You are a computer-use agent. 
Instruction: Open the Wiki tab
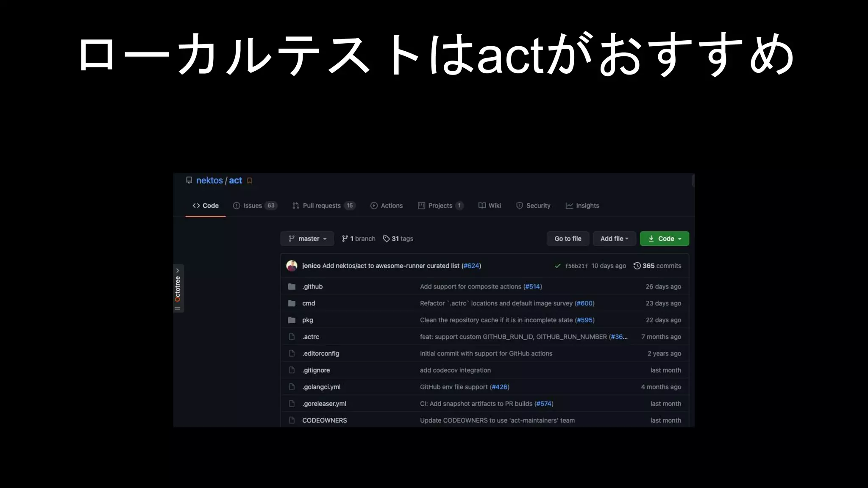490,205
